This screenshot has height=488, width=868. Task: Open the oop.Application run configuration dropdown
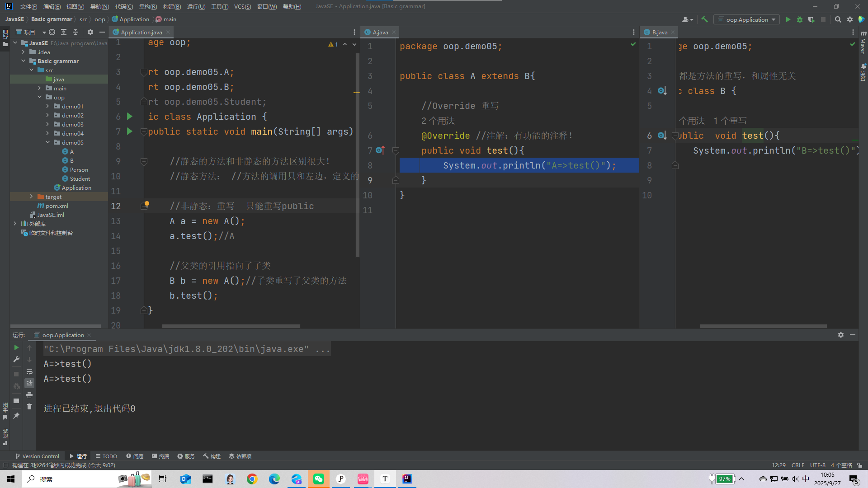(x=746, y=19)
